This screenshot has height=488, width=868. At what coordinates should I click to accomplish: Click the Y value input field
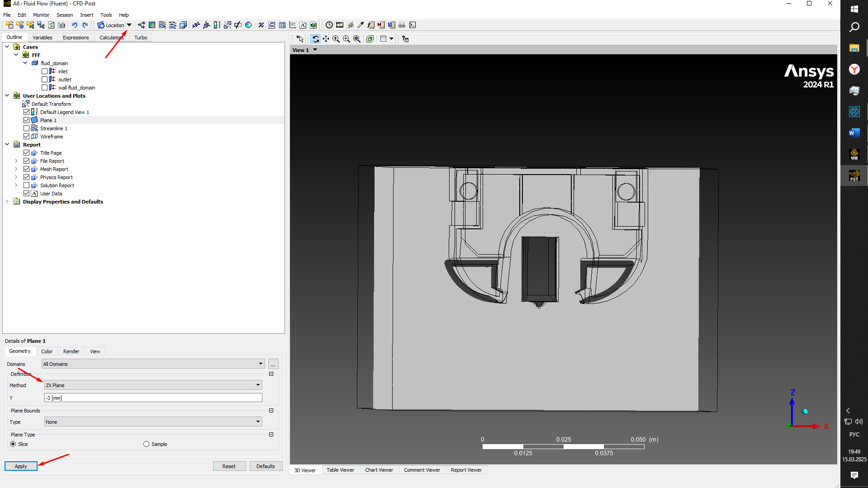pyautogui.click(x=153, y=398)
